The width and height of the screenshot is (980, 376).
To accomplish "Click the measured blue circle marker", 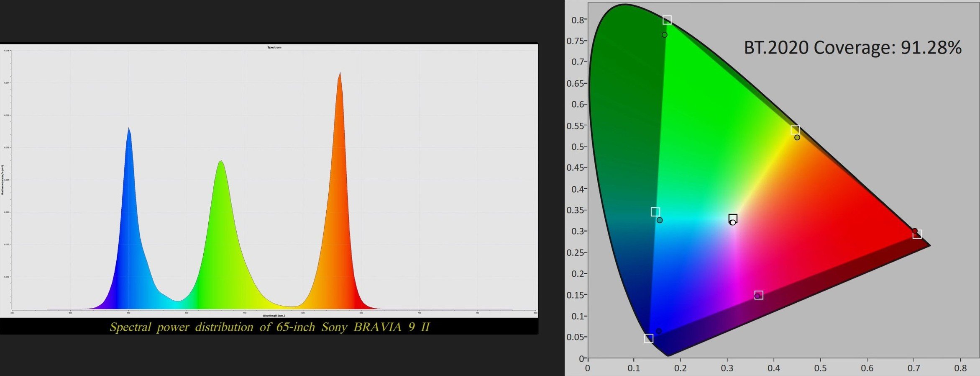I will click(x=659, y=331).
